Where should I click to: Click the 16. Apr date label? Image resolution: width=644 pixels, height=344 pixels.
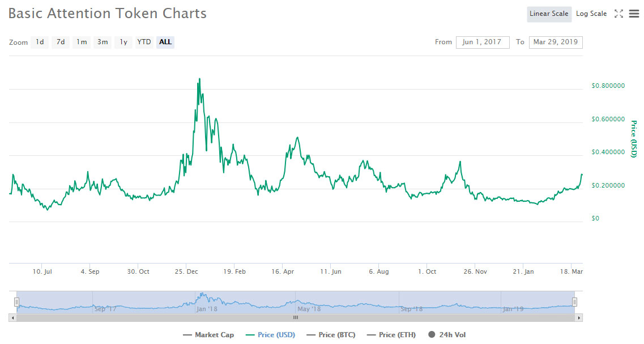coord(283,271)
